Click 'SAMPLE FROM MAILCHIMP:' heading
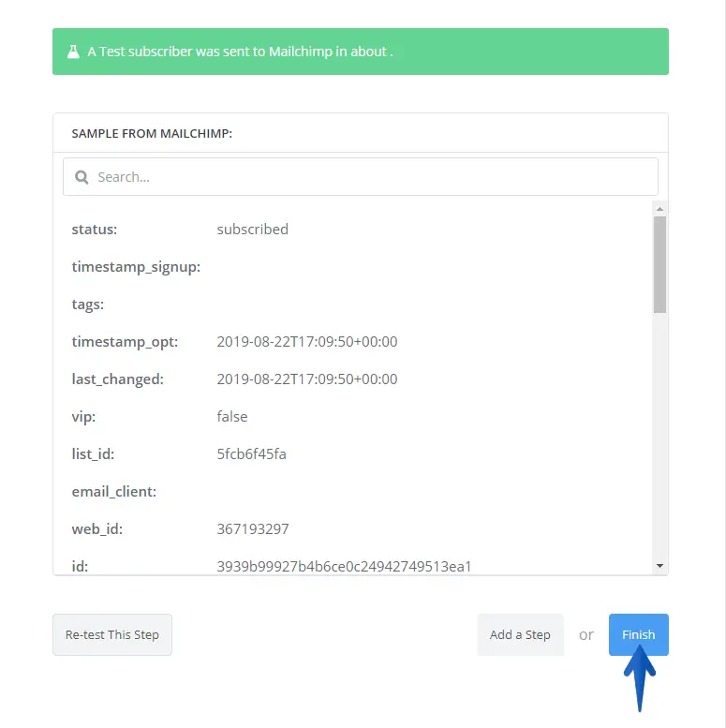The height and width of the screenshot is (728, 726). [152, 133]
